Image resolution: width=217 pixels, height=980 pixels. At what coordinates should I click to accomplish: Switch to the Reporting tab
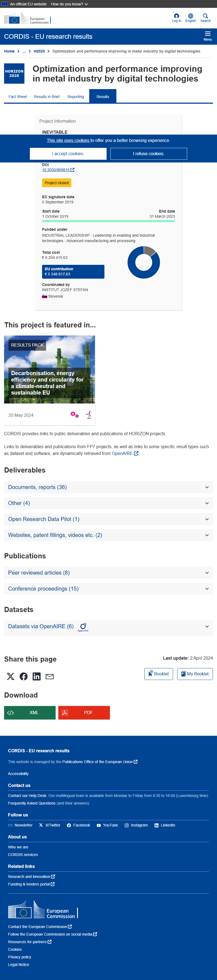point(75,97)
